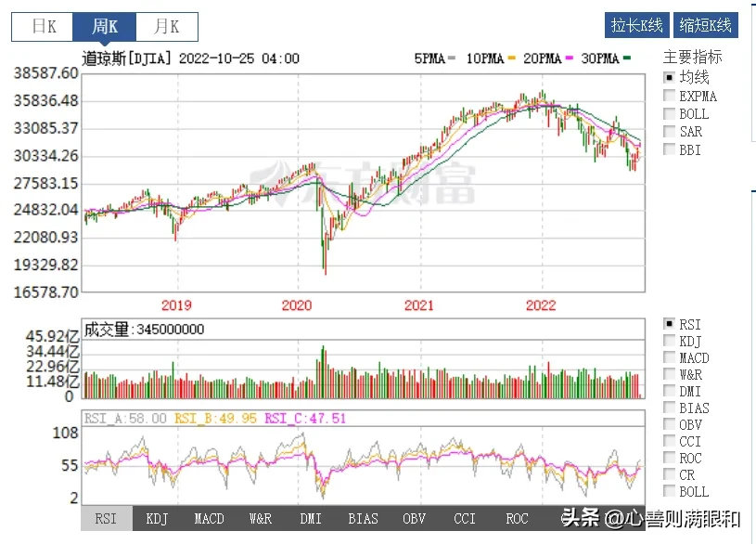Enable the sub-chart BOLL checkbox below CR
This screenshot has width=756, height=544.
click(x=669, y=491)
